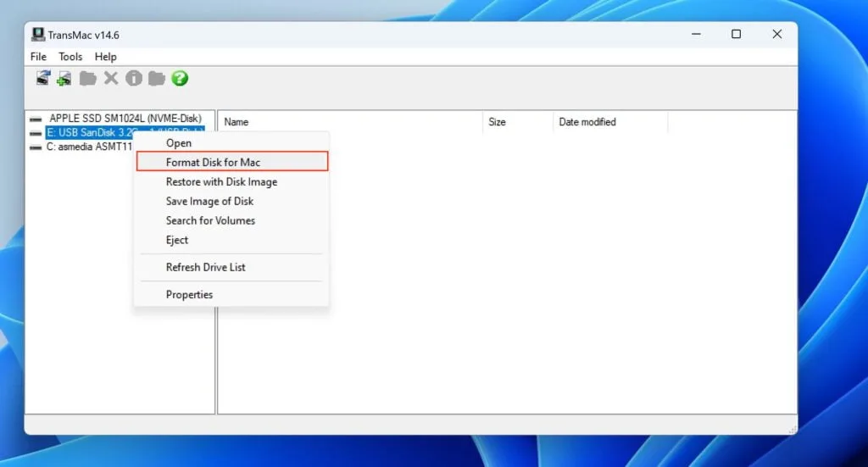Maximize the TransMac window
This screenshot has height=467, width=868.
pyautogui.click(x=737, y=34)
